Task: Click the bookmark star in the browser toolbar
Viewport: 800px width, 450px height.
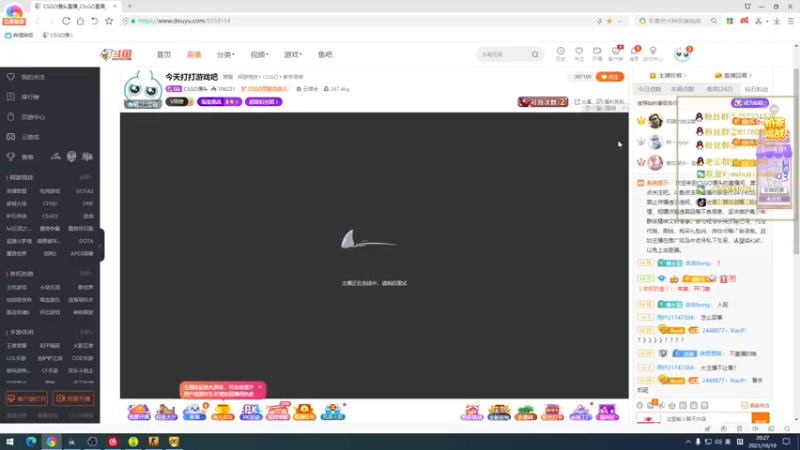Action: click(109, 21)
